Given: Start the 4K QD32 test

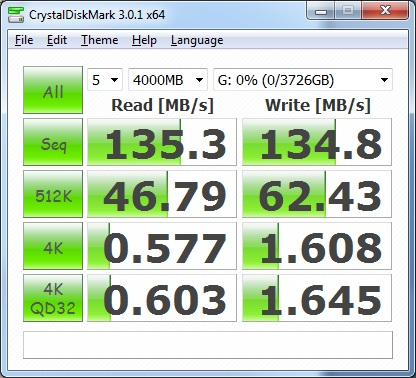Looking at the screenshot, I should (x=53, y=298).
